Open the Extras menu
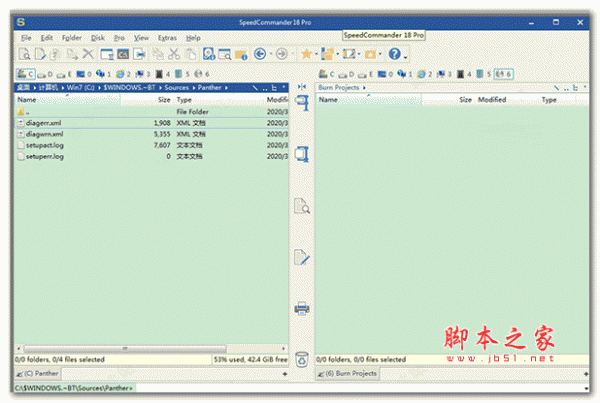This screenshot has width=600, height=403. [x=168, y=38]
